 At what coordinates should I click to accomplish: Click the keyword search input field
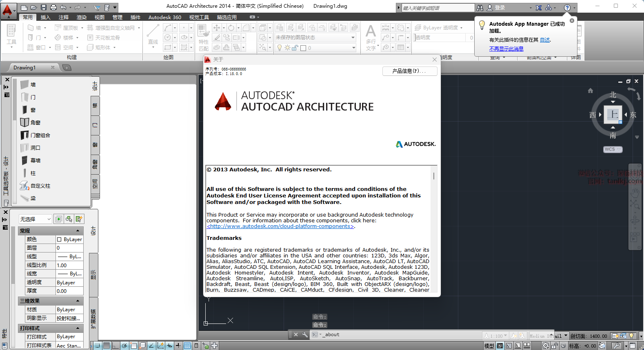[x=437, y=8]
